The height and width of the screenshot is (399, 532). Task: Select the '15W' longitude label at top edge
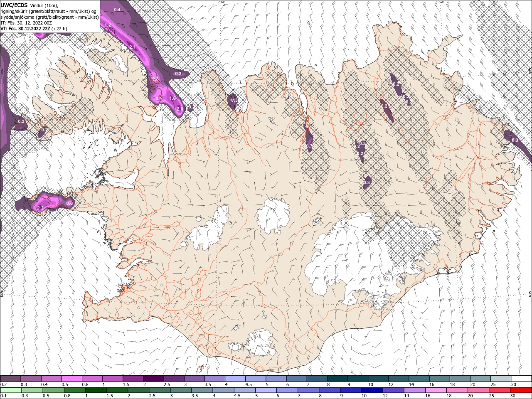click(x=441, y=2)
